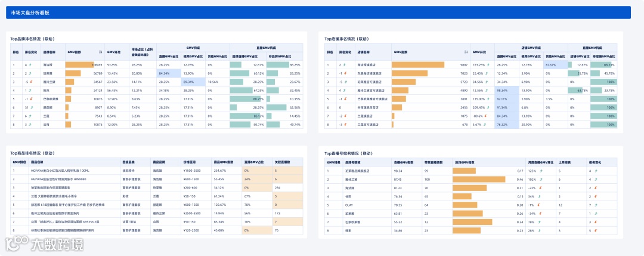Click the 108493 GMV bar in brand table

click(x=80, y=65)
